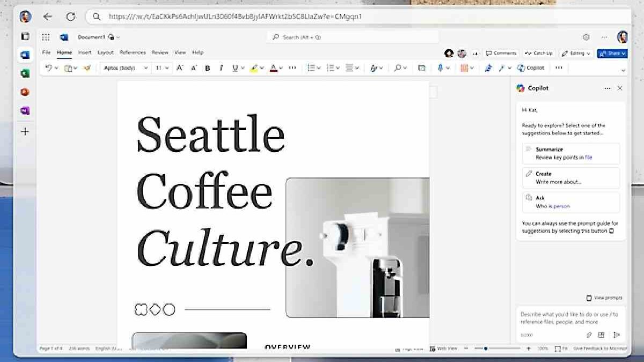
Task: Switch to Web View in status bar
Action: (443, 349)
